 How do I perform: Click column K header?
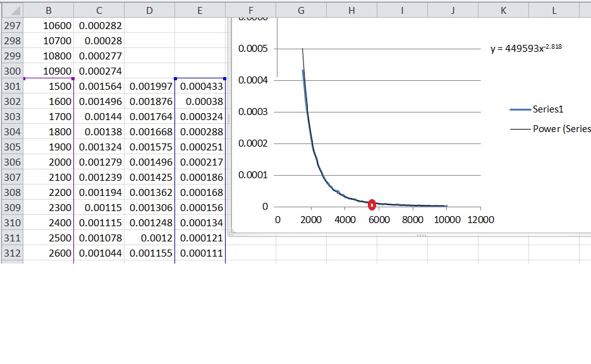503,10
